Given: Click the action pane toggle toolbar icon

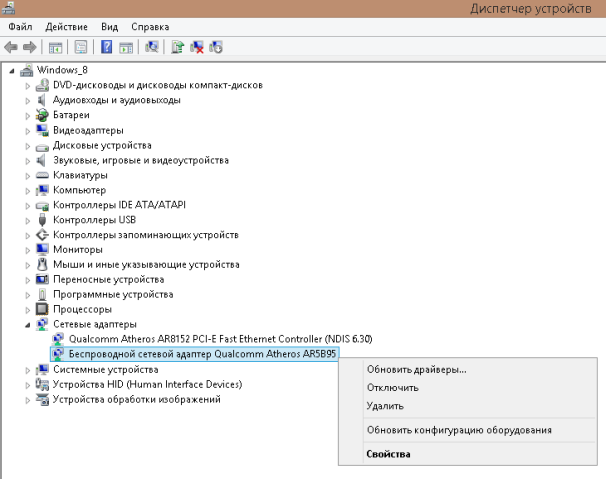Looking at the screenshot, I should click(x=126, y=47).
